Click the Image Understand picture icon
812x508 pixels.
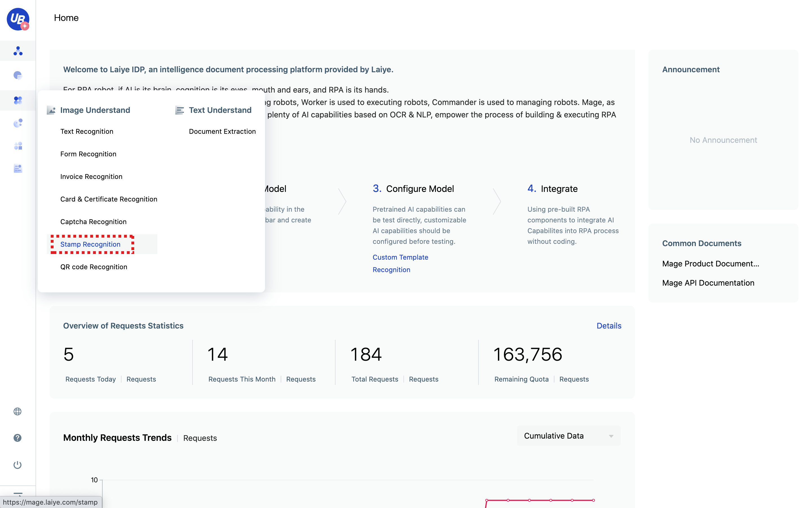coord(51,110)
